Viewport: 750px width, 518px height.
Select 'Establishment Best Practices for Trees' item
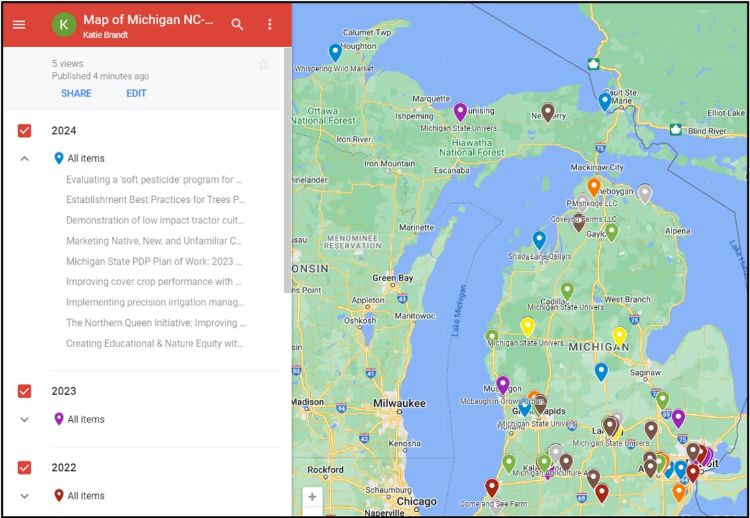(156, 199)
